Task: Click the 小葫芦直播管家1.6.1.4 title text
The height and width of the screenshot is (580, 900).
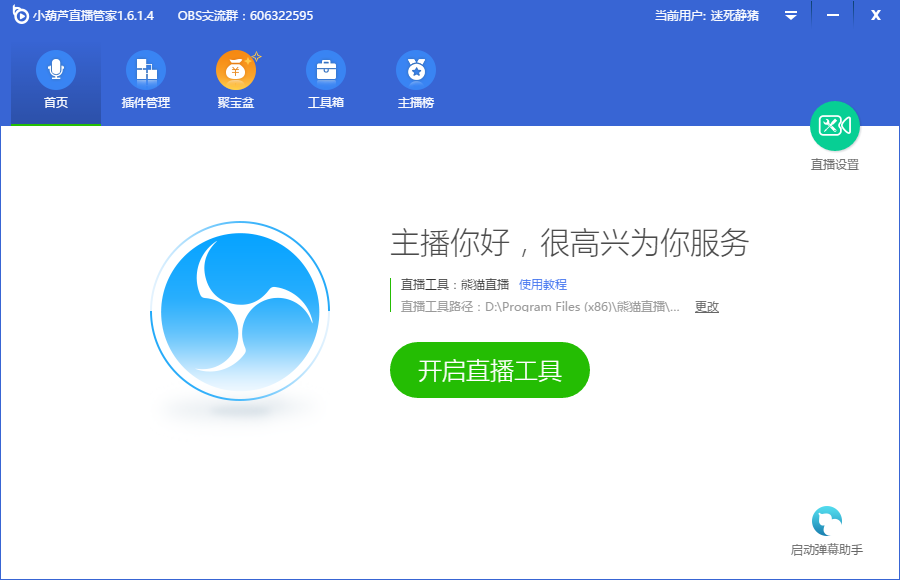Action: (x=93, y=16)
